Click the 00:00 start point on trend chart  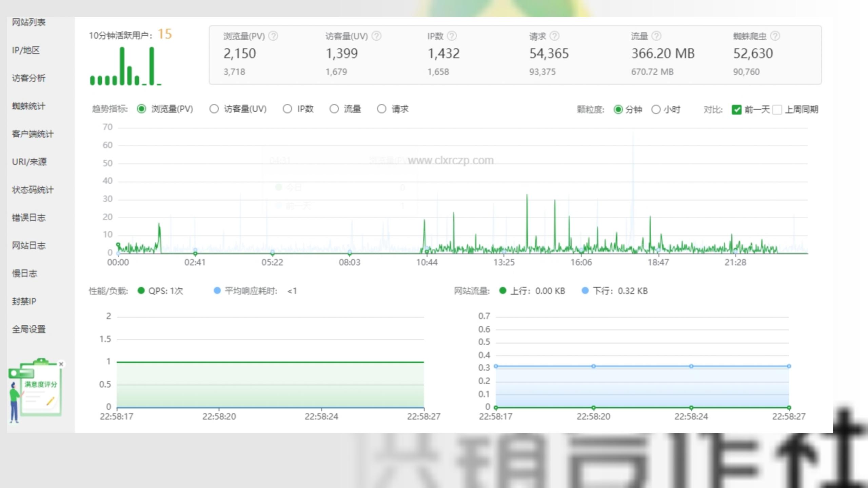(118, 245)
